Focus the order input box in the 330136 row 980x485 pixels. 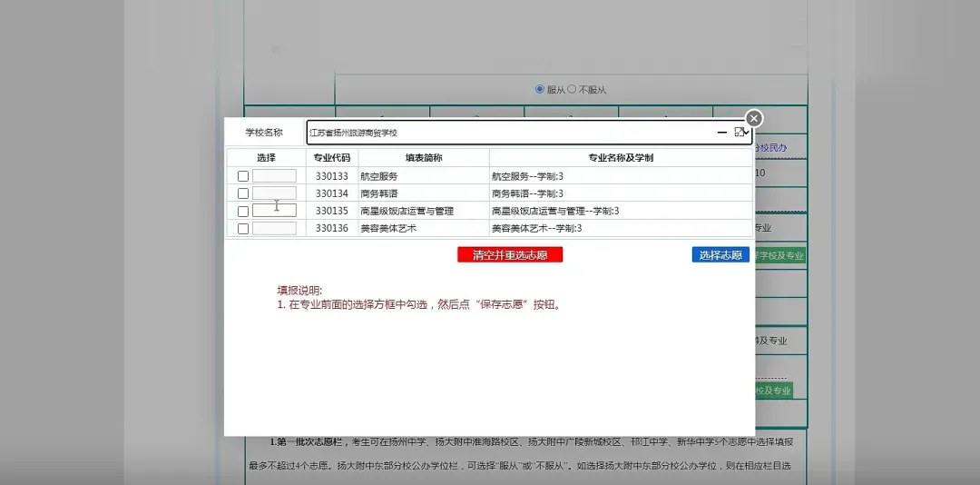(274, 228)
